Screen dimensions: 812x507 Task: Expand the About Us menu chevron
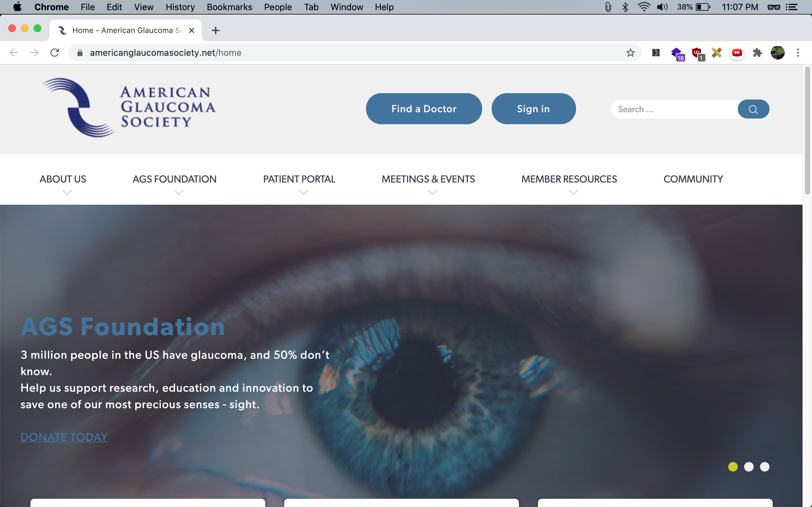tap(67, 192)
